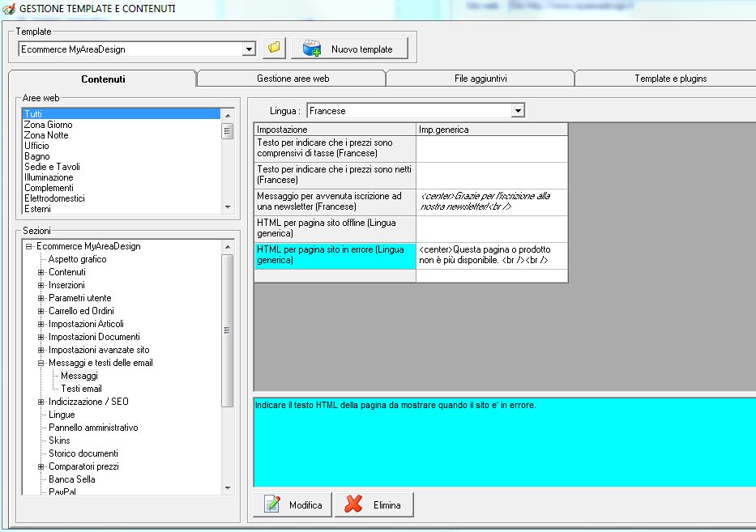
Task: Select Complementi in Aree web list
Action: (122, 189)
